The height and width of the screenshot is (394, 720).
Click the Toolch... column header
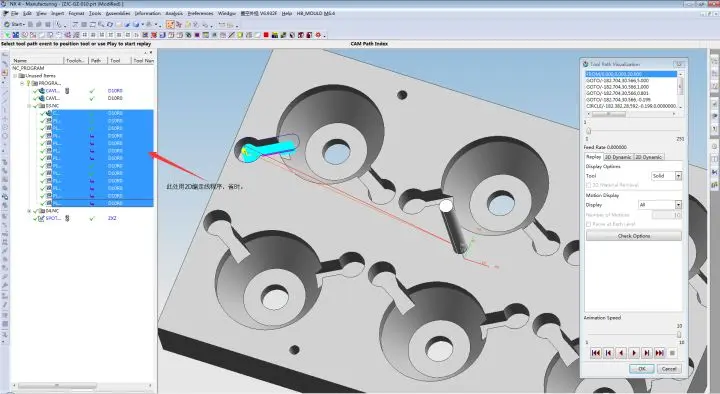pos(76,61)
